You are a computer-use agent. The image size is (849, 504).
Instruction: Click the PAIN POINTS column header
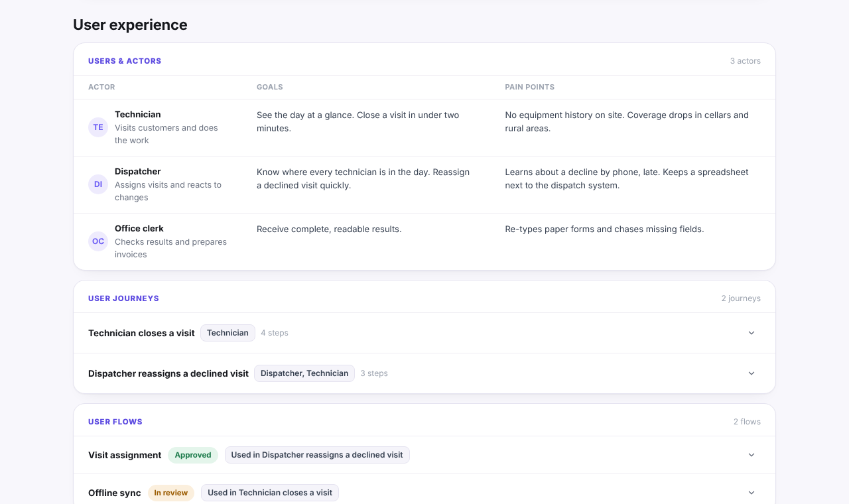[530, 87]
